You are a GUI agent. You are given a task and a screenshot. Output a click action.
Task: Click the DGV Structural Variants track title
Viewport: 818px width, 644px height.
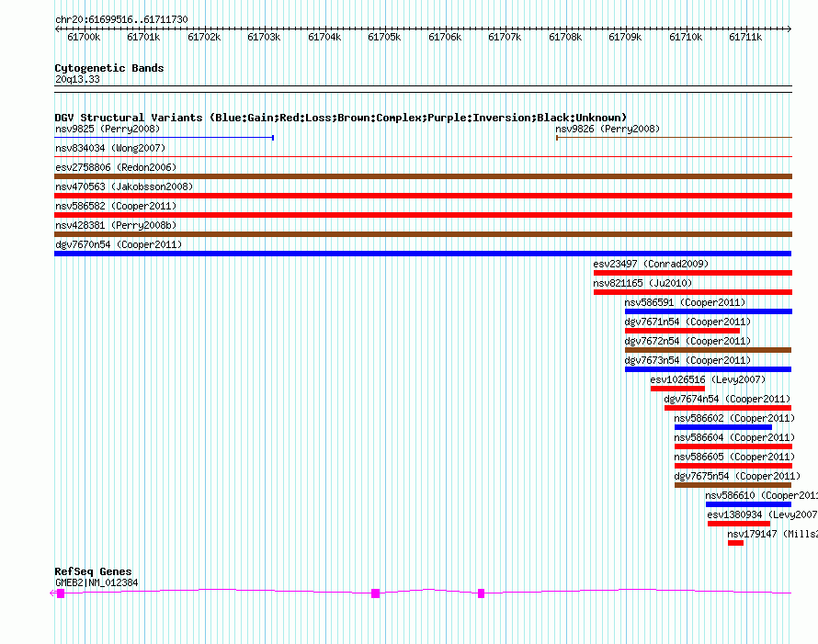(341, 118)
